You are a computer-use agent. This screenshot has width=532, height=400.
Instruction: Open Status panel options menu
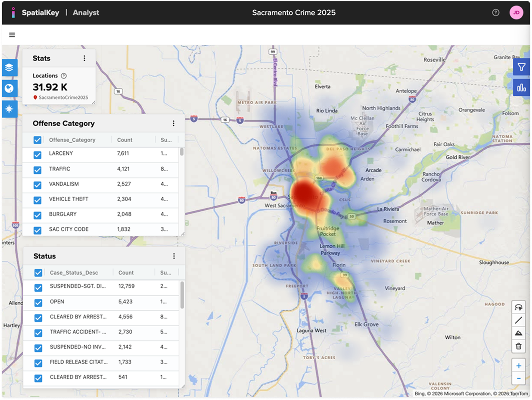174,256
